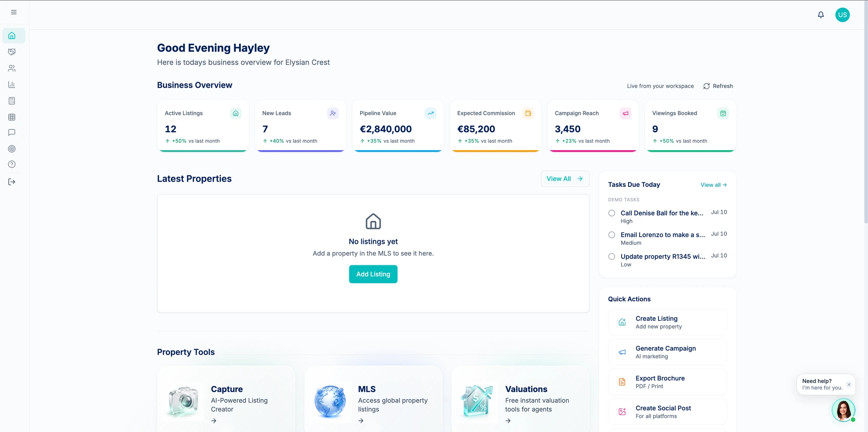This screenshot has height=432, width=868.
Task: Open the Valuations tool card
Action: tap(520, 399)
